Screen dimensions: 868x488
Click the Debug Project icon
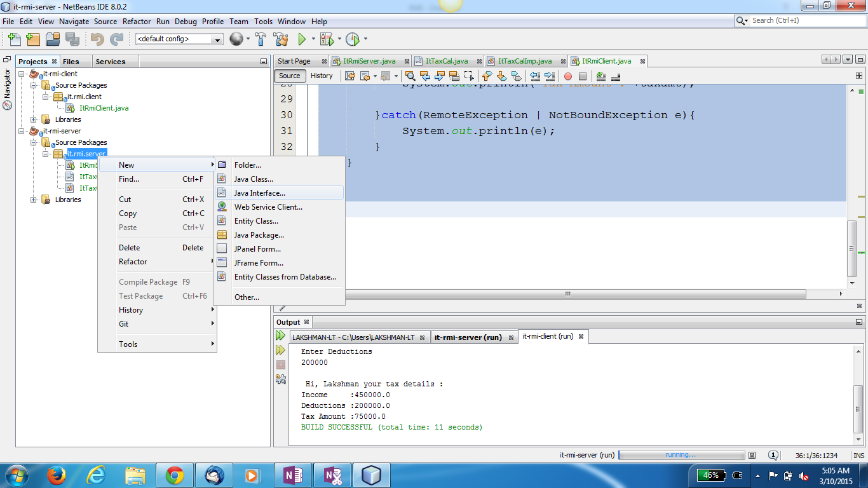327,39
